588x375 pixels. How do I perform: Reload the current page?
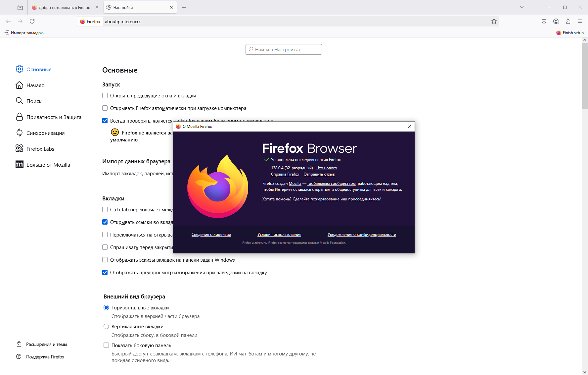(32, 21)
